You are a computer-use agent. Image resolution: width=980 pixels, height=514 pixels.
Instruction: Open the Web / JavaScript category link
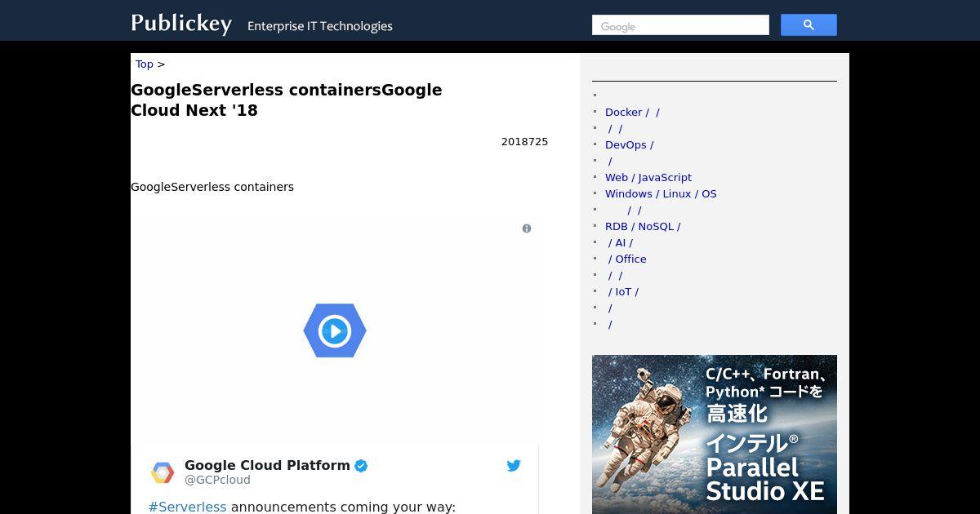(x=648, y=177)
